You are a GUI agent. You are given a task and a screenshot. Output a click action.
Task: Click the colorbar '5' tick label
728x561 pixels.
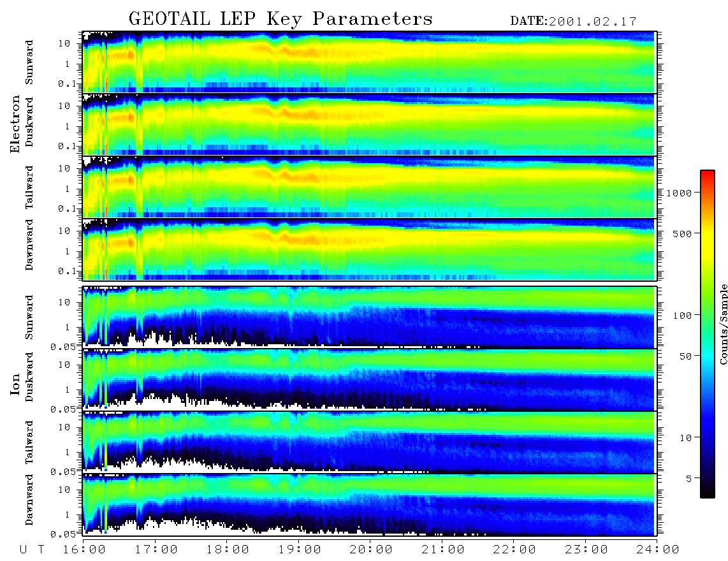(x=689, y=479)
